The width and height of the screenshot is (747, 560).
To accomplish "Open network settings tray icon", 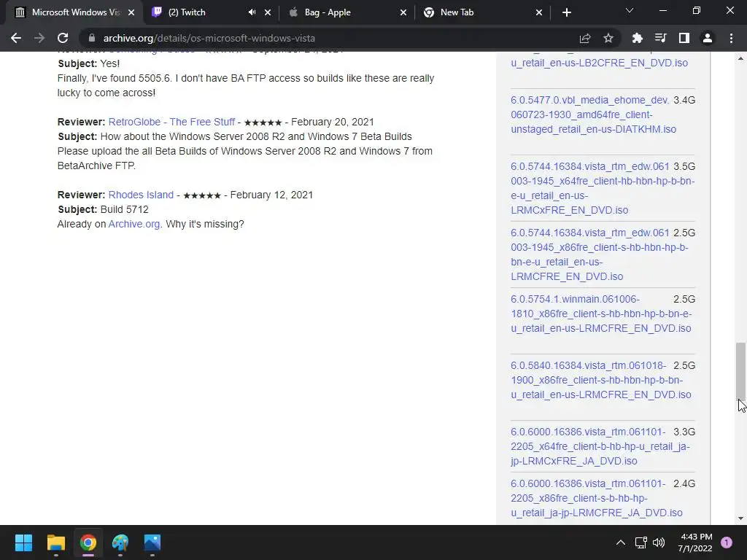I will click(x=640, y=542).
